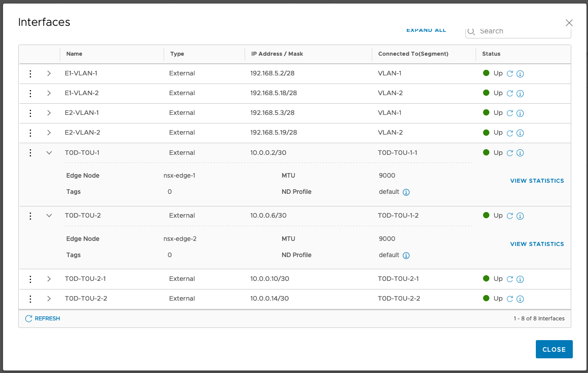588x373 pixels.
Task: Expand the T0D-T0U-2-1 interface row
Action: coord(49,279)
